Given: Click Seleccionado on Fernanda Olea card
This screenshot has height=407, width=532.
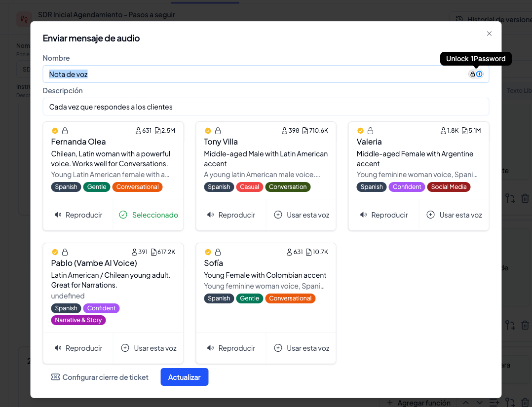Looking at the screenshot, I should (149, 215).
